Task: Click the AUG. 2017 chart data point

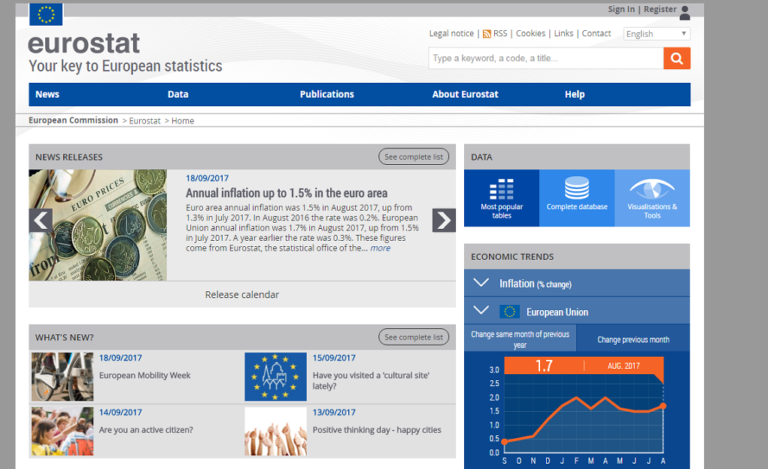Action: point(663,406)
